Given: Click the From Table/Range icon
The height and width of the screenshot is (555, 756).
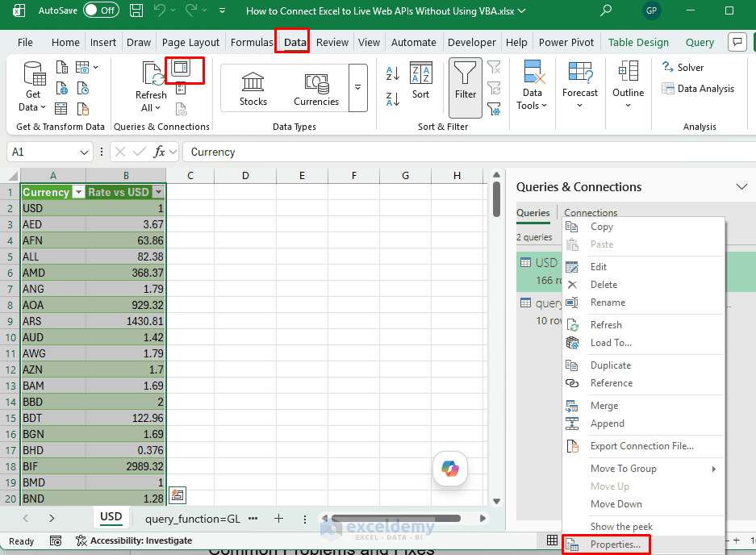Looking at the screenshot, I should pos(61,109).
